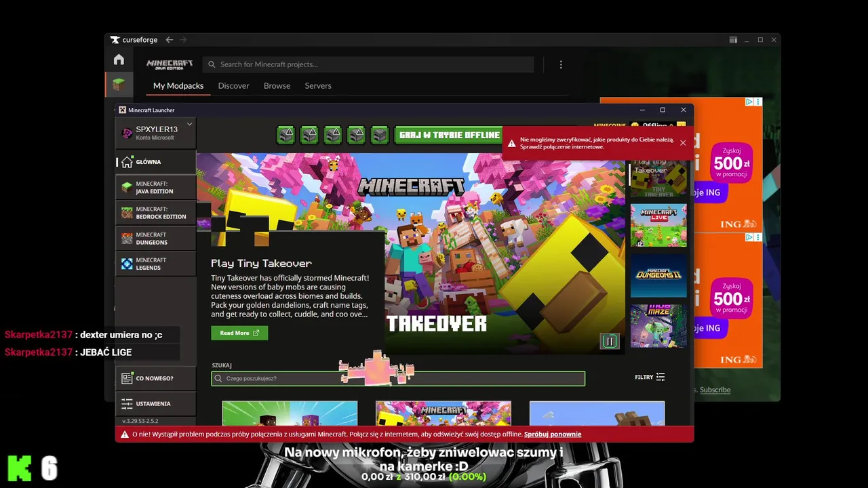Click Minecraft Launcher title bar icon
The width and height of the screenshot is (868, 488).
coord(122,110)
